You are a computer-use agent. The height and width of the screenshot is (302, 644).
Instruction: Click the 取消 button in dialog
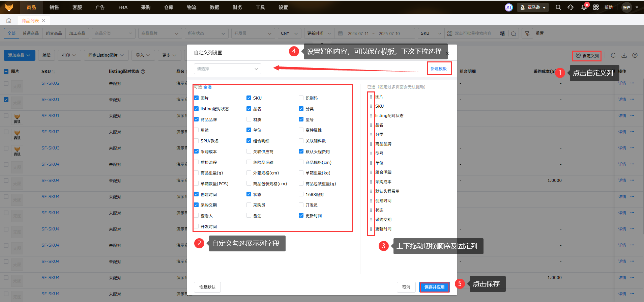406,287
